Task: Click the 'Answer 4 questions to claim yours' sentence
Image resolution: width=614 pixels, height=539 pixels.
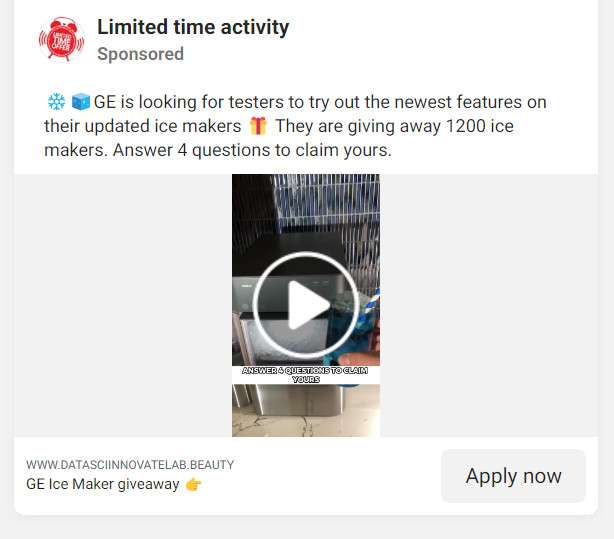Action: 252,150
